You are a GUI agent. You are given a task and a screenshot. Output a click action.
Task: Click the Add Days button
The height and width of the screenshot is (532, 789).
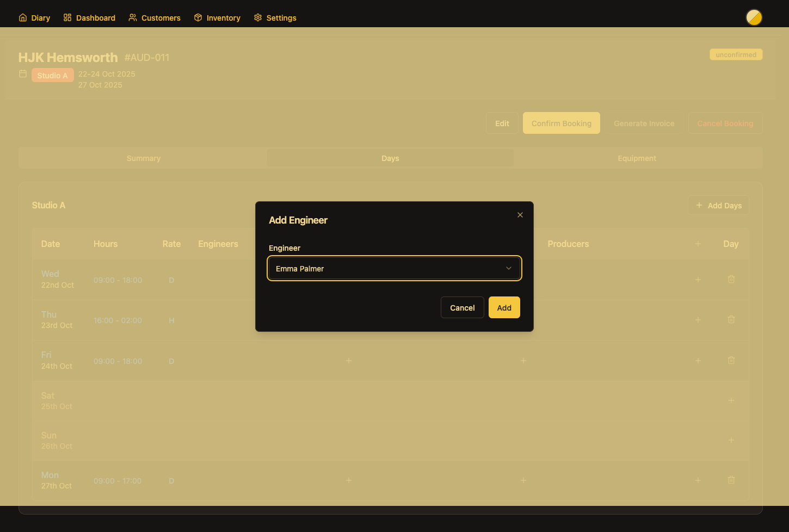pos(718,205)
